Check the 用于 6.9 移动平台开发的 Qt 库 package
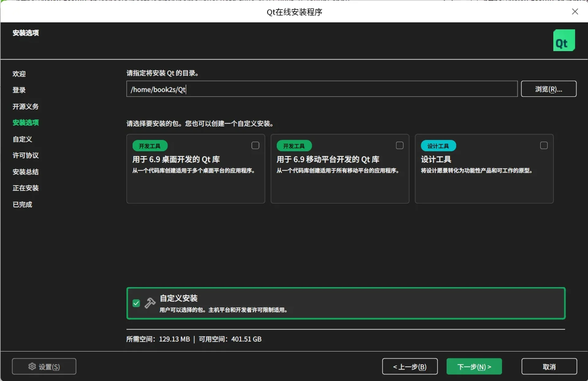 (400, 145)
